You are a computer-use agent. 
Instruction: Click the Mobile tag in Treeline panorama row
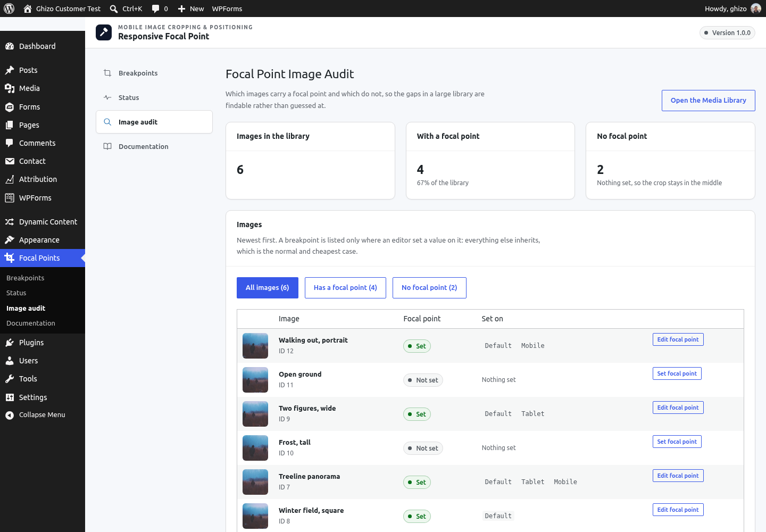pos(565,482)
